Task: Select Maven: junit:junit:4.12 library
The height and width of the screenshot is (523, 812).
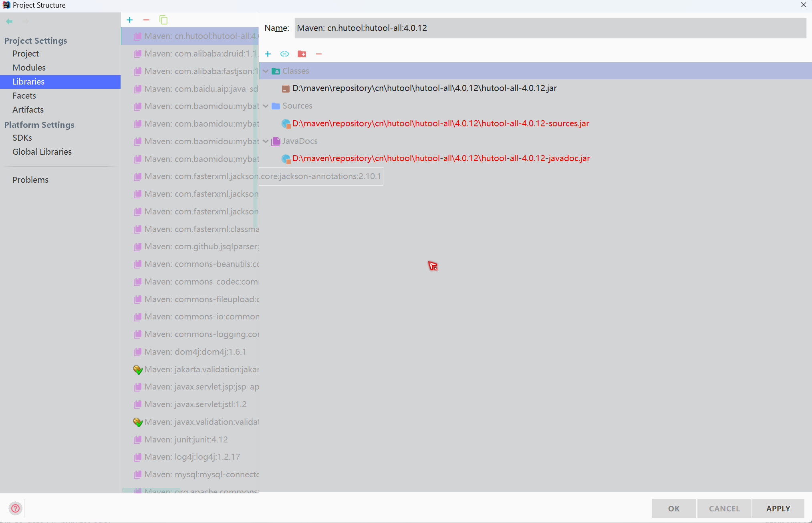Action: tap(186, 440)
